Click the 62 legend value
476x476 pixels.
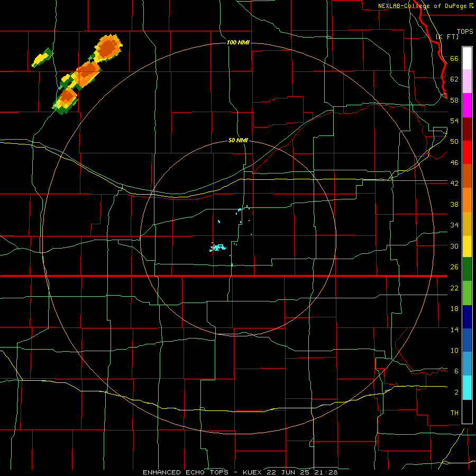pos(454,79)
